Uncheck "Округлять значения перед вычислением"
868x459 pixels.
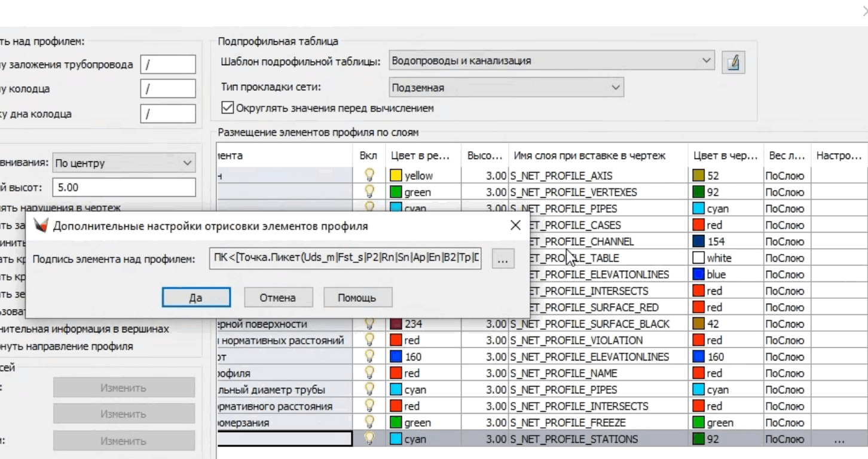pyautogui.click(x=227, y=108)
